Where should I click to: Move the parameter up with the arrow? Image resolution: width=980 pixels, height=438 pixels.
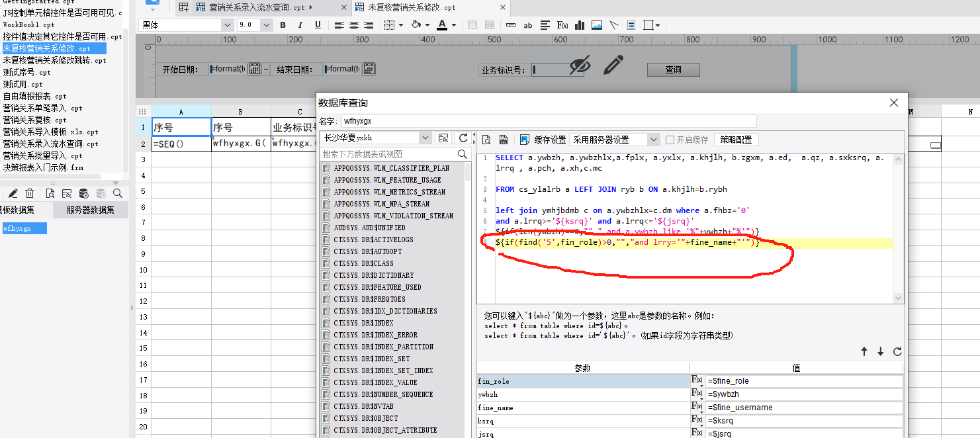coord(864,351)
